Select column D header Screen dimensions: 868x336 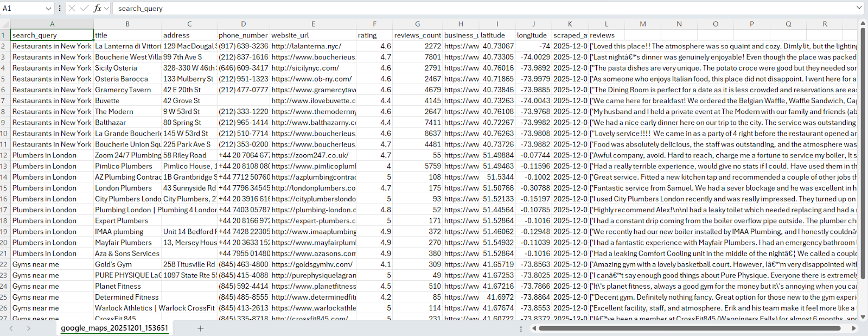pos(244,24)
